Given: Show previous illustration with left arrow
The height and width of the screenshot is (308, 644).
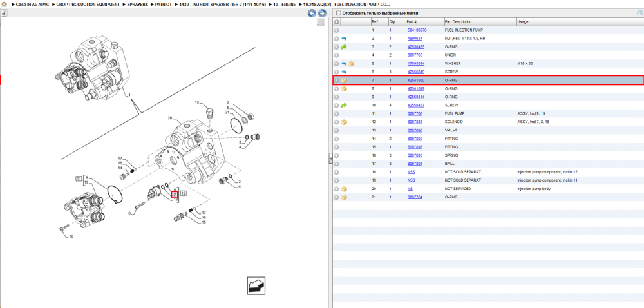Looking at the screenshot, I should (312, 13).
